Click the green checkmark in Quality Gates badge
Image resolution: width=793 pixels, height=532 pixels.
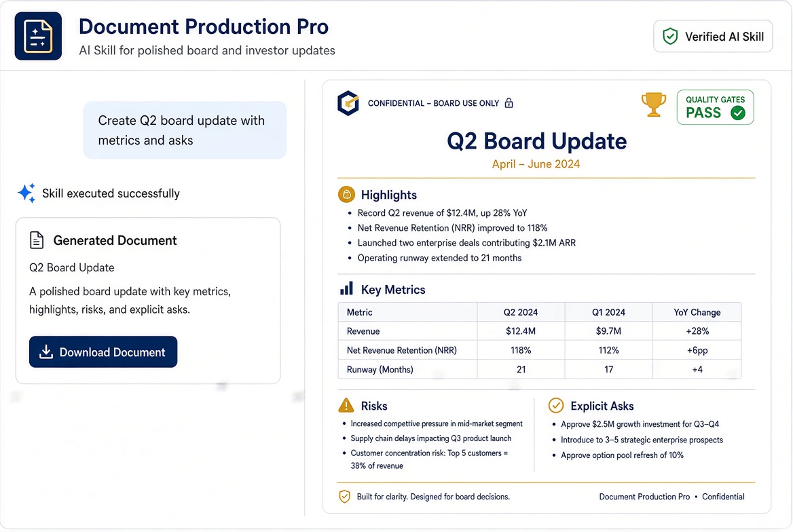(738, 113)
